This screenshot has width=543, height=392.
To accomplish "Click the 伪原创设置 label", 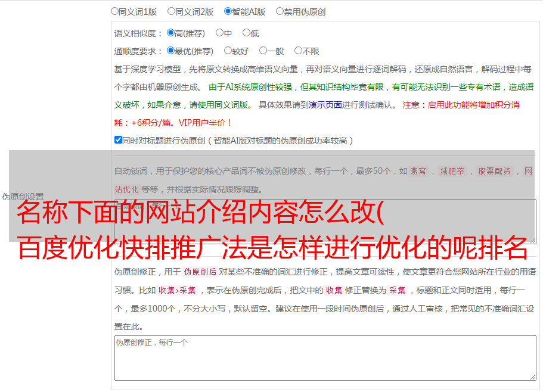I will tap(23, 197).
